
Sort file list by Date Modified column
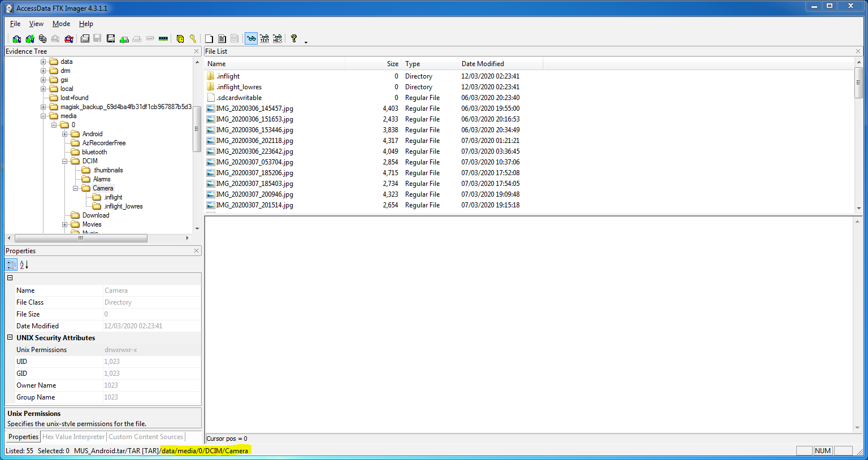(483, 64)
